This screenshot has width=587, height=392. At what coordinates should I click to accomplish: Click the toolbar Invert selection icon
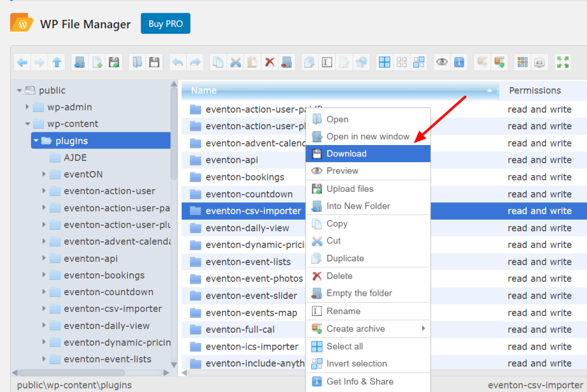[419, 62]
